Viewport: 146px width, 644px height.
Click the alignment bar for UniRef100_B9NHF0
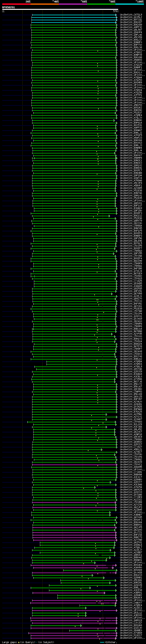click(74, 42)
